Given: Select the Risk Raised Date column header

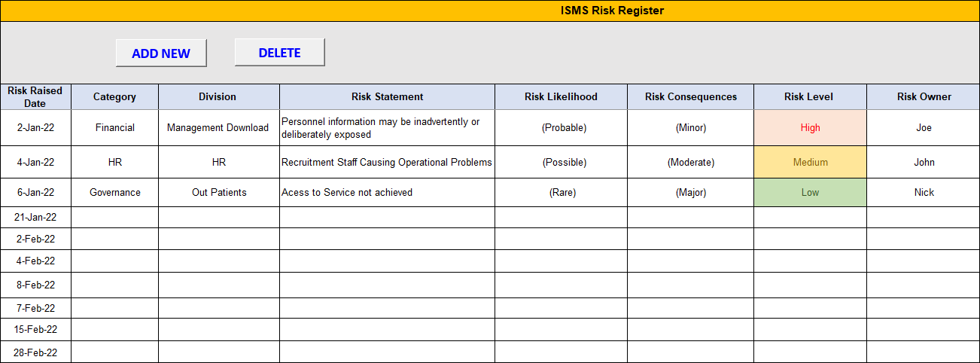Looking at the screenshot, I should click(35, 96).
